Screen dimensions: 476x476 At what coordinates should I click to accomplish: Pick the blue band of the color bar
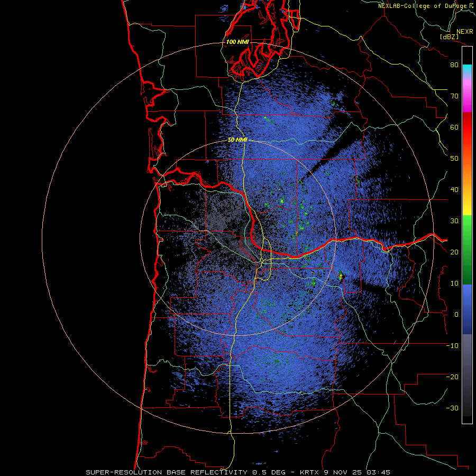(467, 309)
